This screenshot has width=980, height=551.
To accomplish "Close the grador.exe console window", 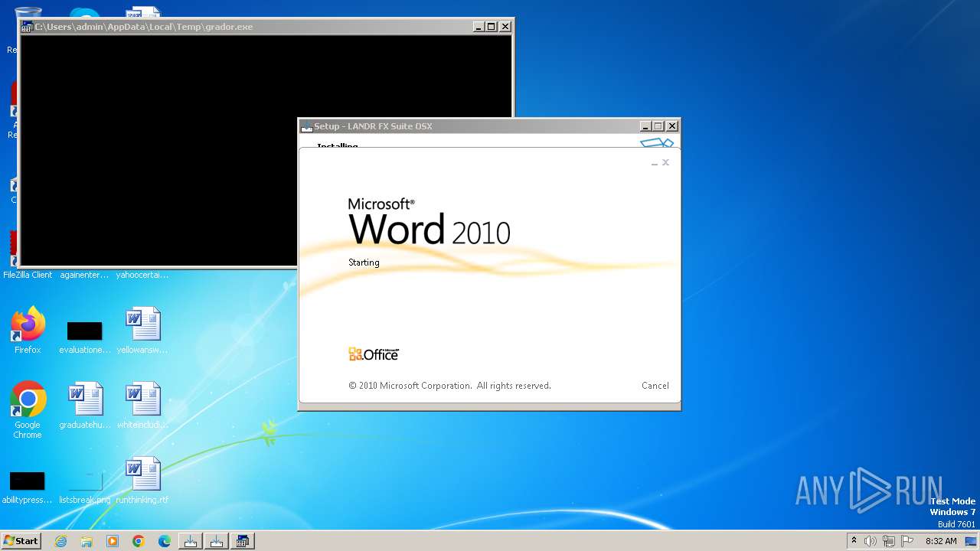I will click(x=505, y=27).
